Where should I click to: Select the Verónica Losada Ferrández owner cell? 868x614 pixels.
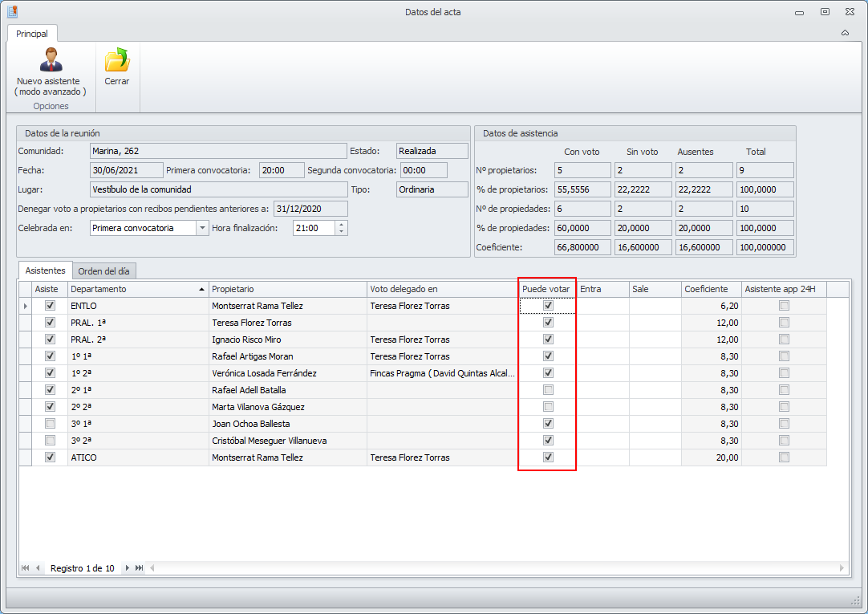[x=286, y=373]
